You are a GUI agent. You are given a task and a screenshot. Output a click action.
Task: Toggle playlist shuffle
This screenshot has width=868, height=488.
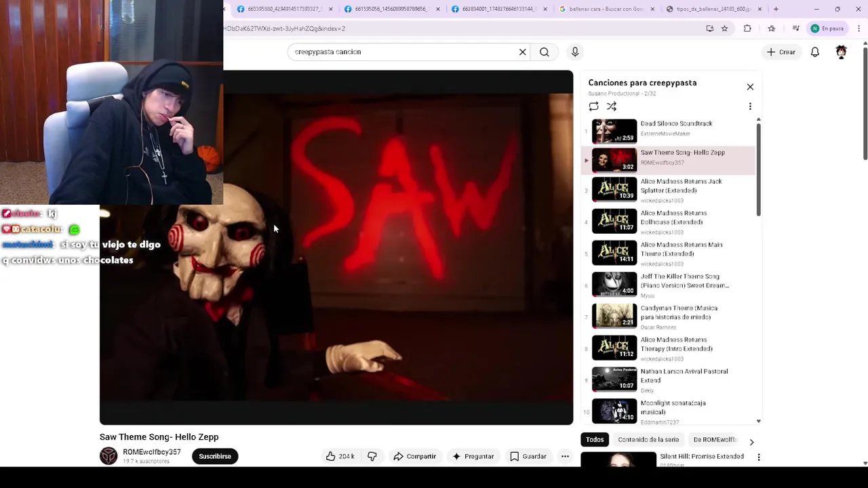click(x=612, y=106)
